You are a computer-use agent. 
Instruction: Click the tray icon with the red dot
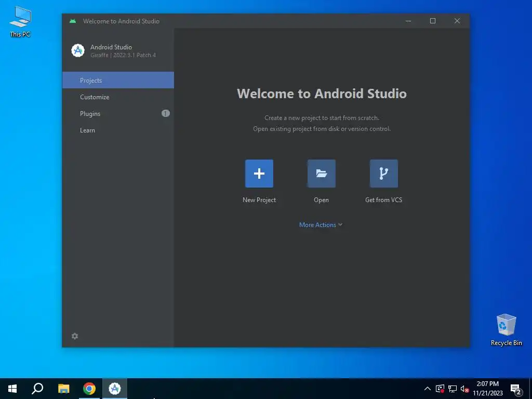[x=440, y=389]
